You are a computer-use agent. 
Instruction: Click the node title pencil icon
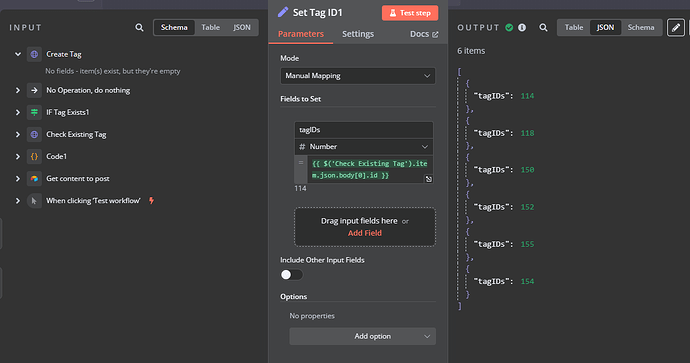pyautogui.click(x=283, y=12)
